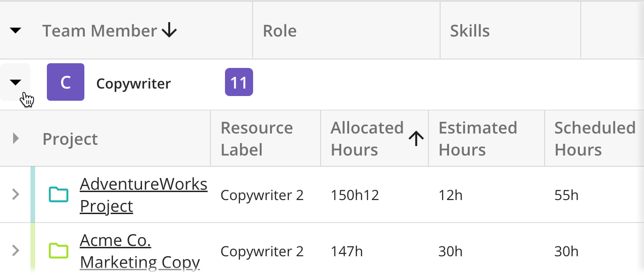The image size is (644, 275).
Task: Click the ascending sort arrow on Allocated Hours
Action: point(415,138)
